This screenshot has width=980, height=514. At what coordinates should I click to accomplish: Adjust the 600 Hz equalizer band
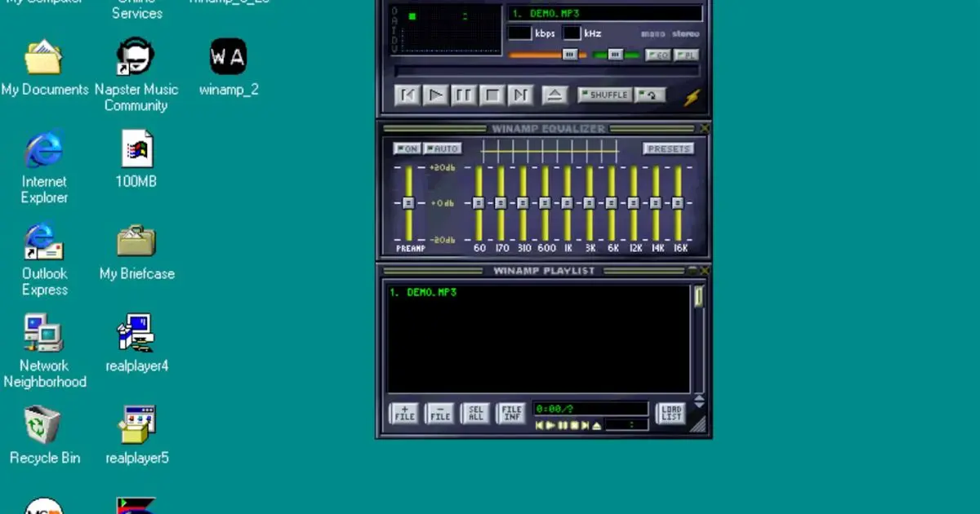[545, 203]
